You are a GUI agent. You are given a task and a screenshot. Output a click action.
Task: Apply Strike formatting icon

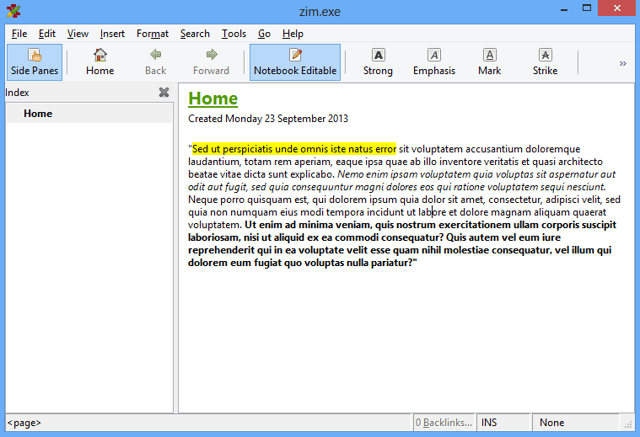click(545, 55)
